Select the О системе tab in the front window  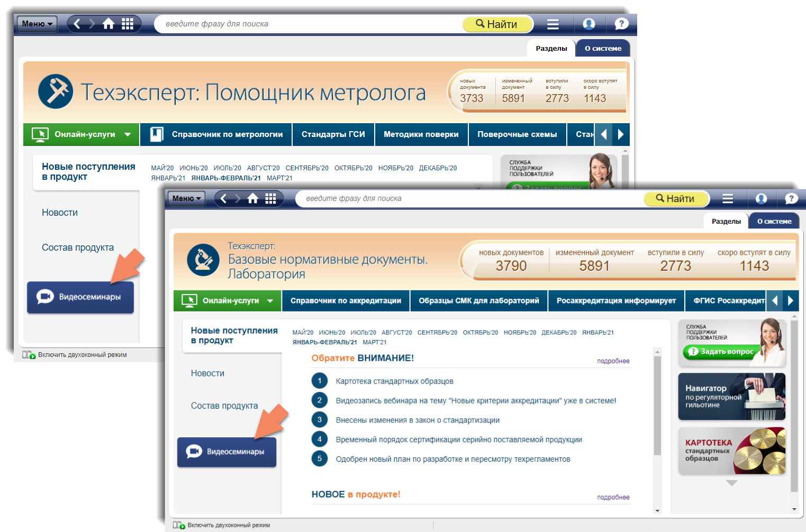774,221
